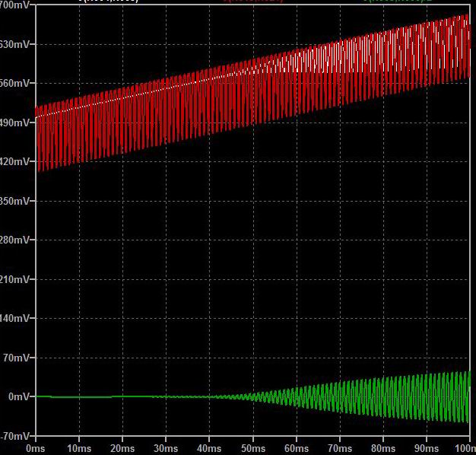Pick the 70ms time axis label
The height and width of the screenshot is (455, 476).
339,449
